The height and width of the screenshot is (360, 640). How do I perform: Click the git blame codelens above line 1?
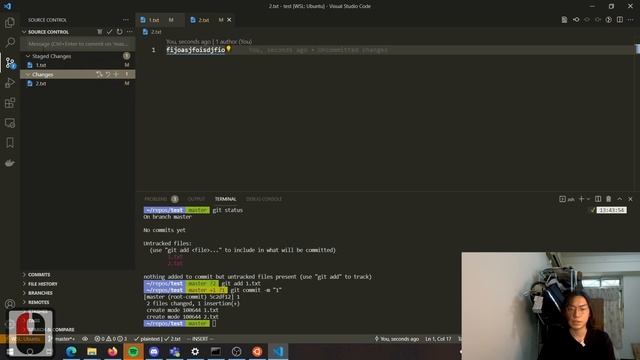[209, 42]
